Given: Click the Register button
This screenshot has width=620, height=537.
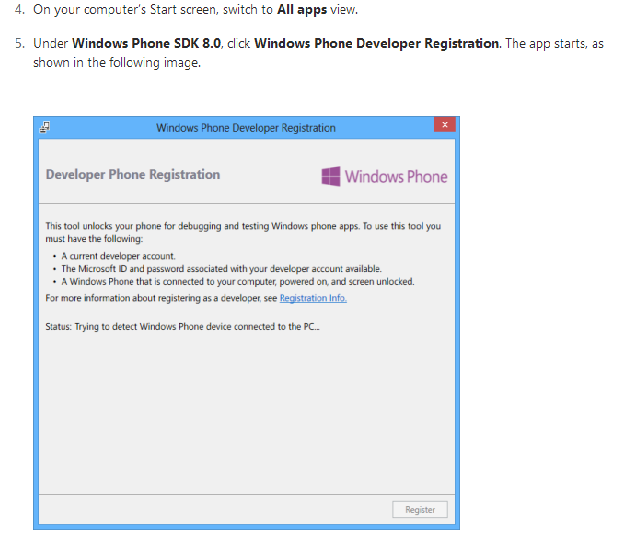Looking at the screenshot, I should [420, 509].
